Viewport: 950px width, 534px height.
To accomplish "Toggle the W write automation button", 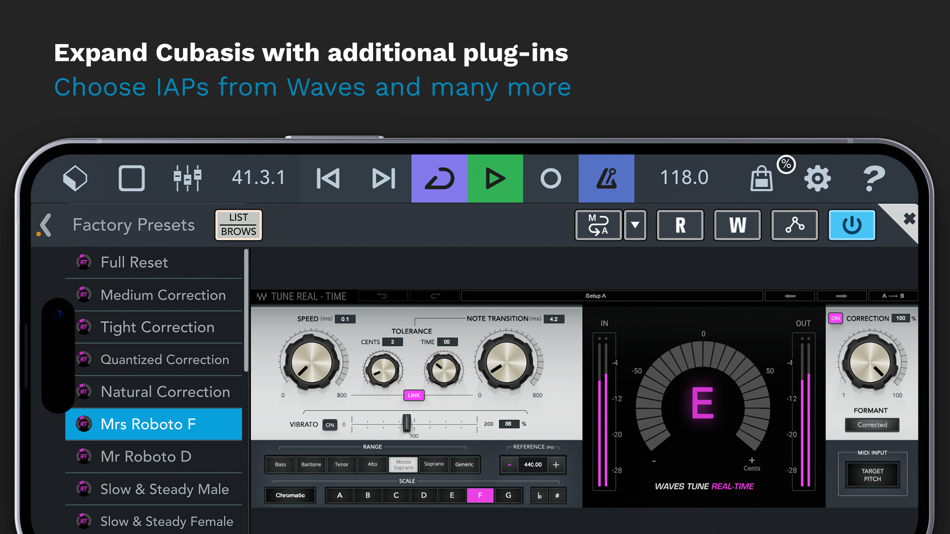I will (x=737, y=225).
